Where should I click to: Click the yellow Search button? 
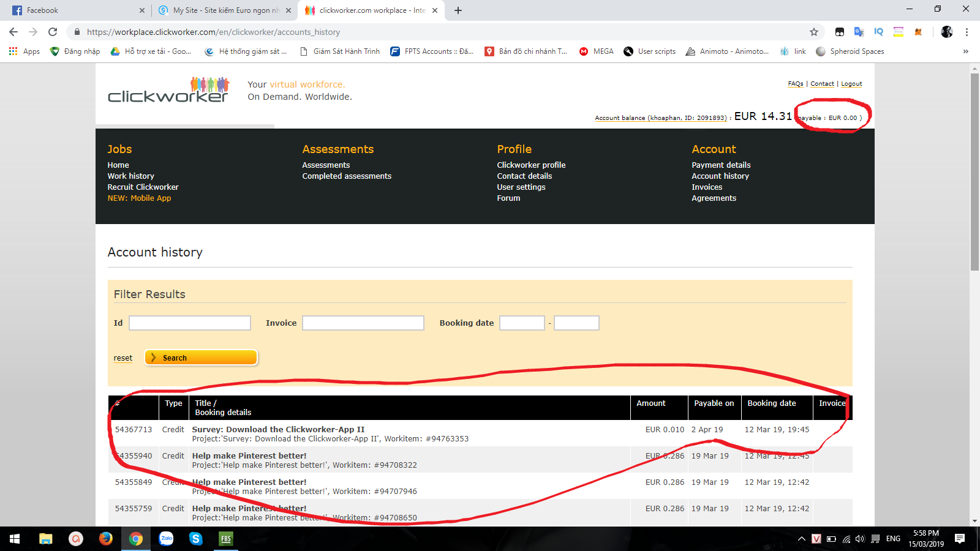point(201,358)
